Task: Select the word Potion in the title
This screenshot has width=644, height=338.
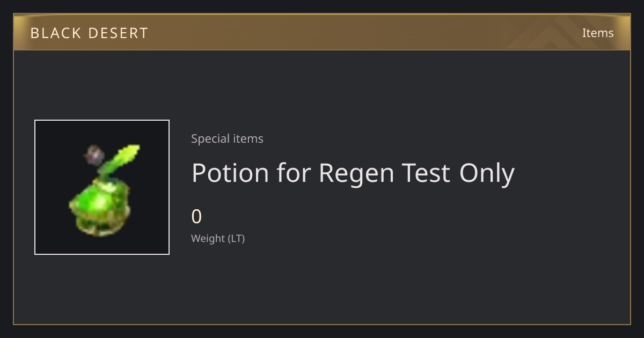Action: click(230, 173)
